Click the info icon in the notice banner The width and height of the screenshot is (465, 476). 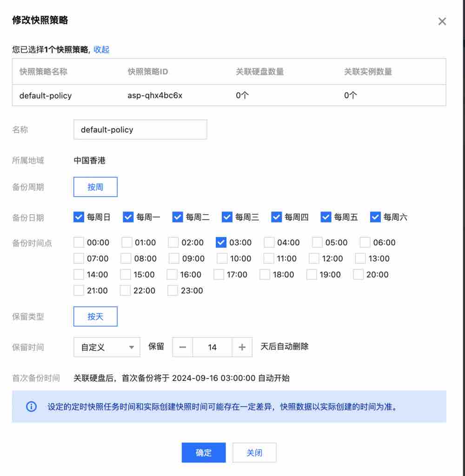(32, 406)
